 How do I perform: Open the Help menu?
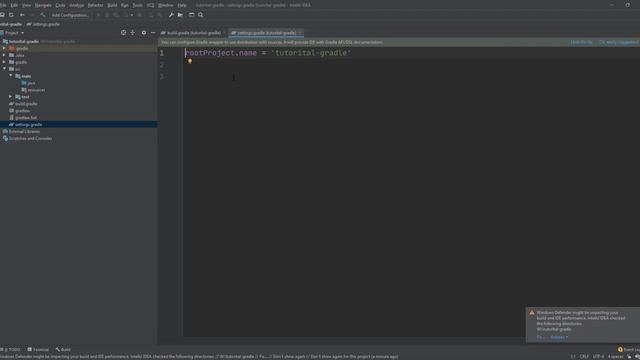182,5
